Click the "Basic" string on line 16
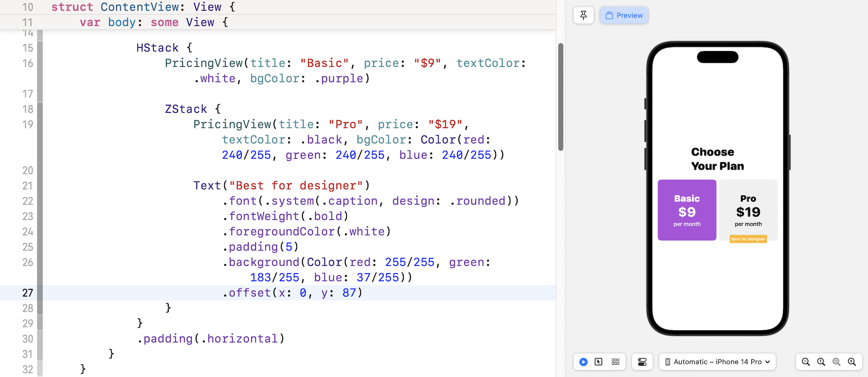The height and width of the screenshot is (377, 868). tap(325, 63)
